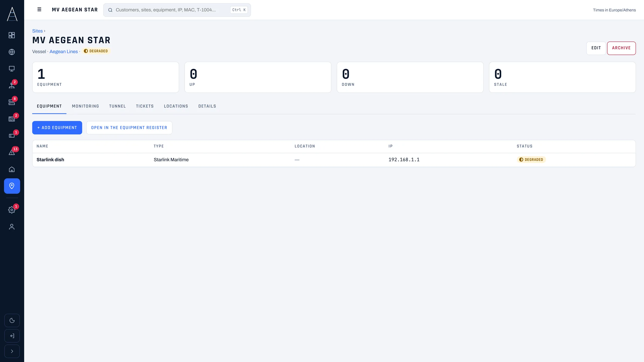Select the sites map pin icon
This screenshot has width=644, height=362.
click(x=12, y=186)
